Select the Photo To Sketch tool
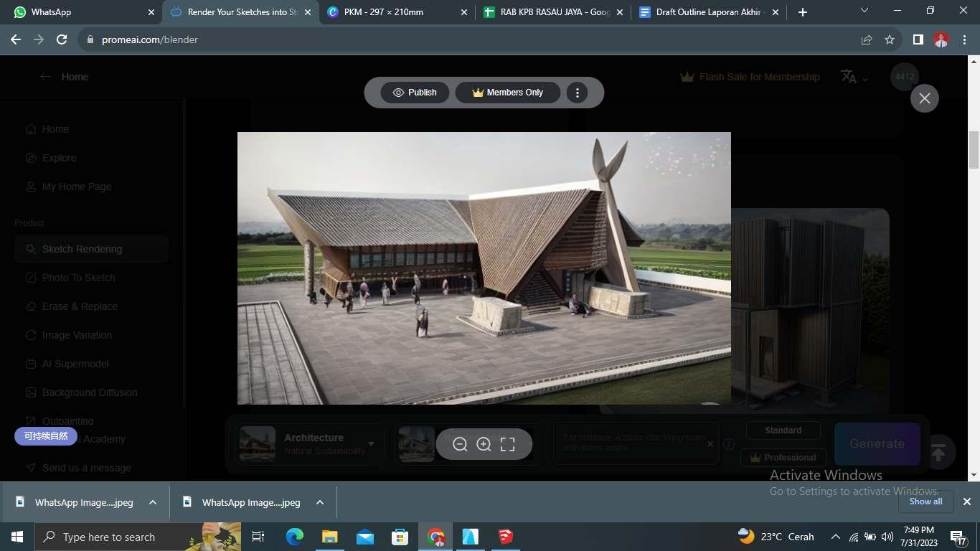The height and width of the screenshot is (551, 980). [70, 278]
